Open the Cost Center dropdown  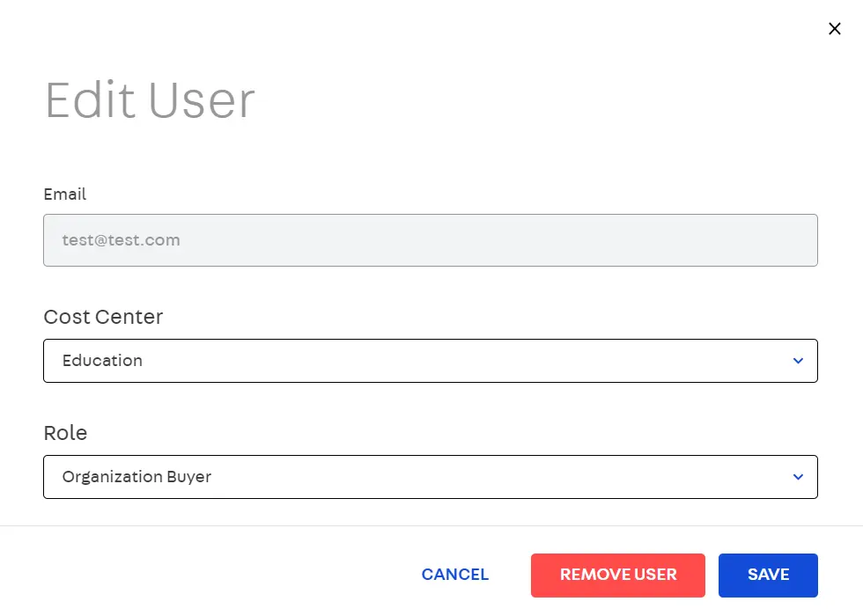pyautogui.click(x=430, y=361)
